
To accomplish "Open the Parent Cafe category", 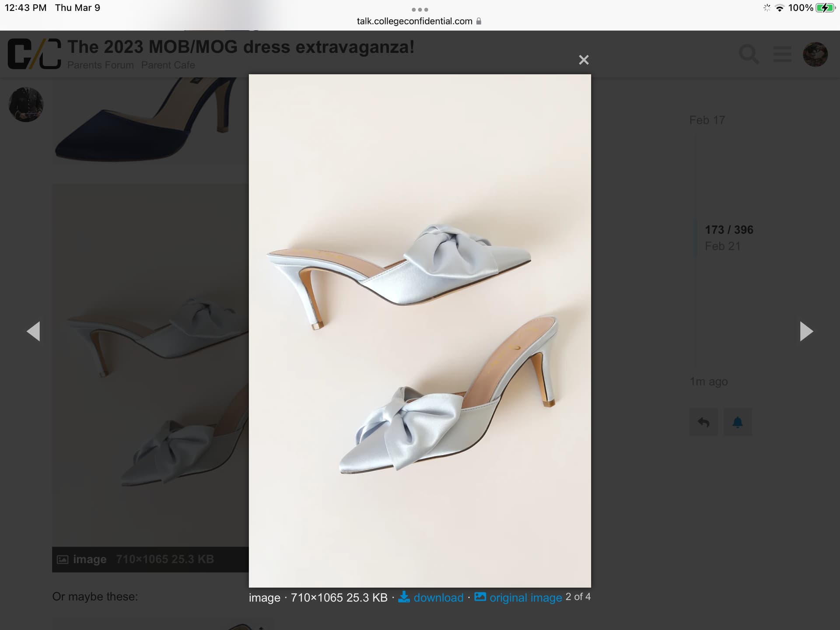I will 168,65.
